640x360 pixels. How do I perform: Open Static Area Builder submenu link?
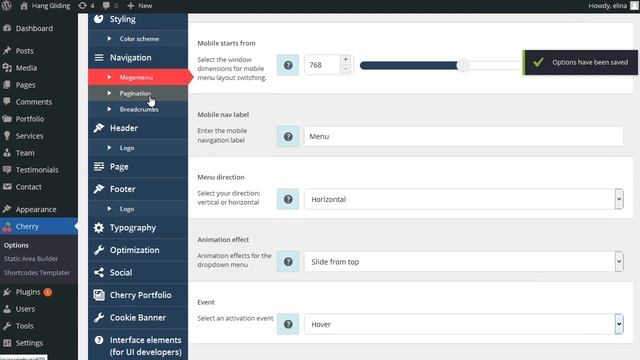31,259
